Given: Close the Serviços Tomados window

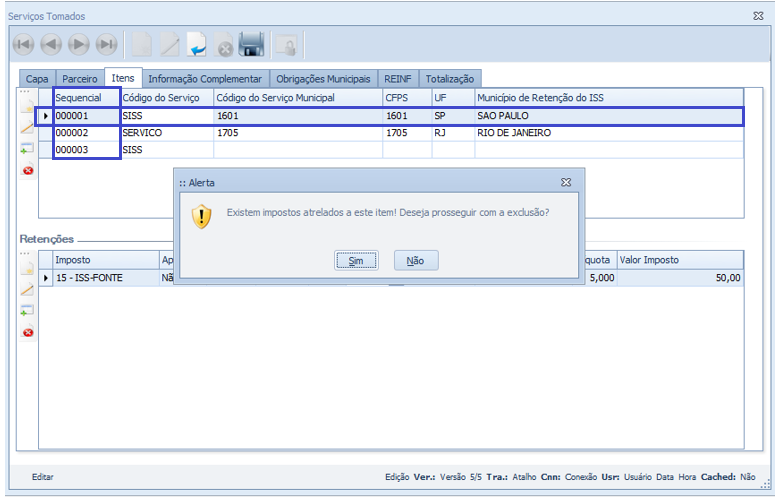Looking at the screenshot, I should tap(758, 16).
